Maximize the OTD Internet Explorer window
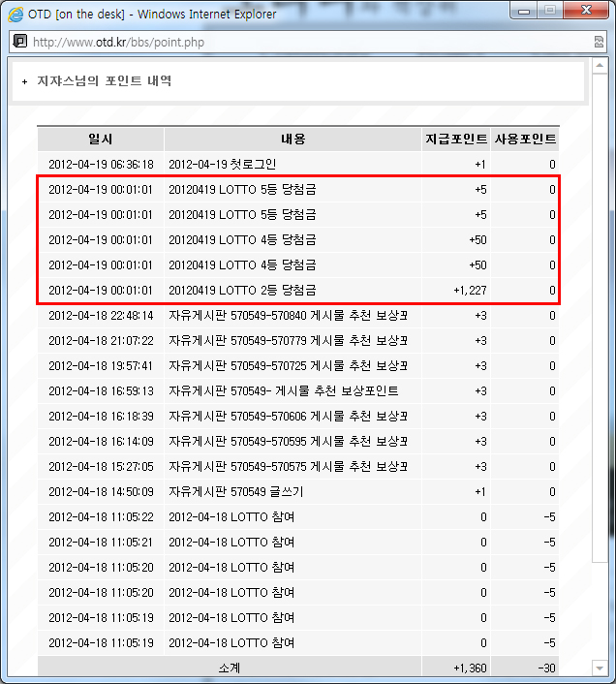Viewport: 616px width, 684px height. coord(550,11)
